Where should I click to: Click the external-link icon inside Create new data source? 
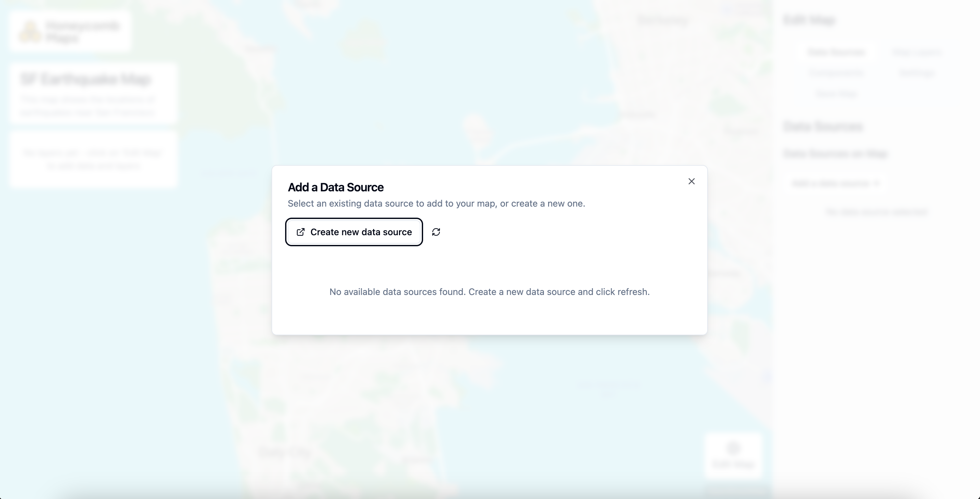coord(301,232)
